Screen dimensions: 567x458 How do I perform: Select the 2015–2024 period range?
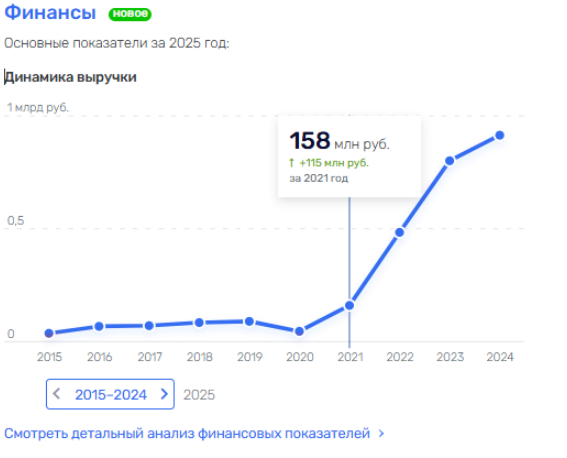(110, 394)
